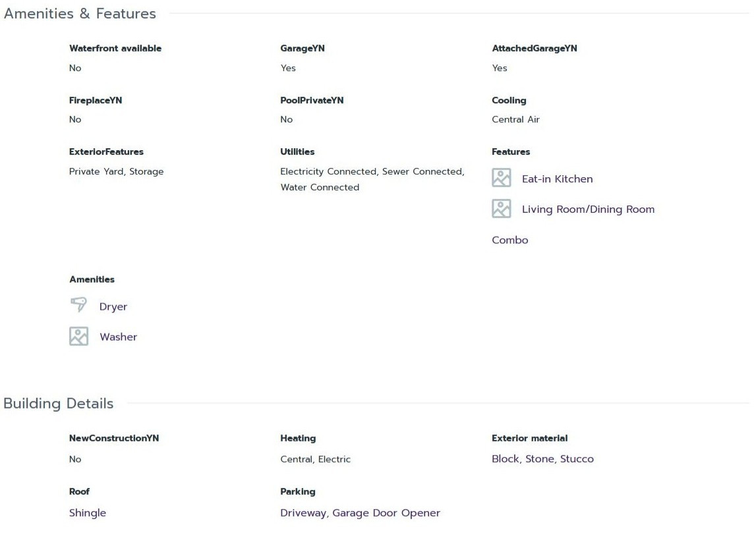Select the Living Room/Dining Room feature text
The height and width of the screenshot is (546, 756).
588,209
